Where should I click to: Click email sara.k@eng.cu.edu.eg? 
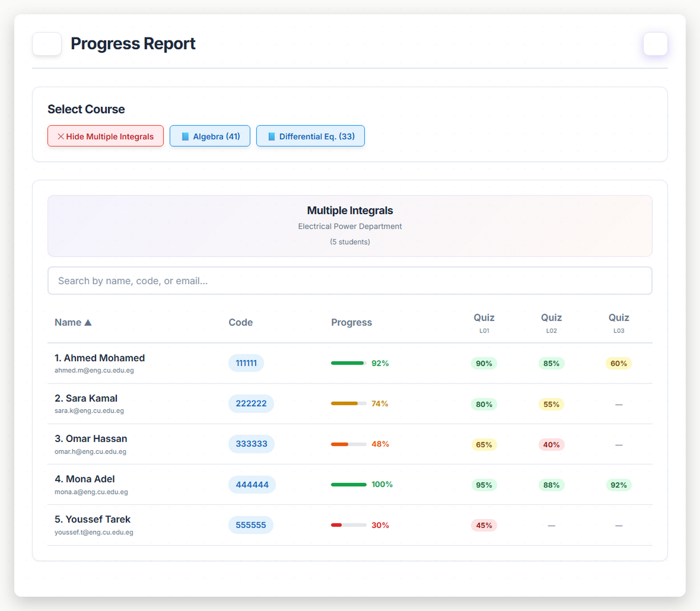[x=89, y=410]
